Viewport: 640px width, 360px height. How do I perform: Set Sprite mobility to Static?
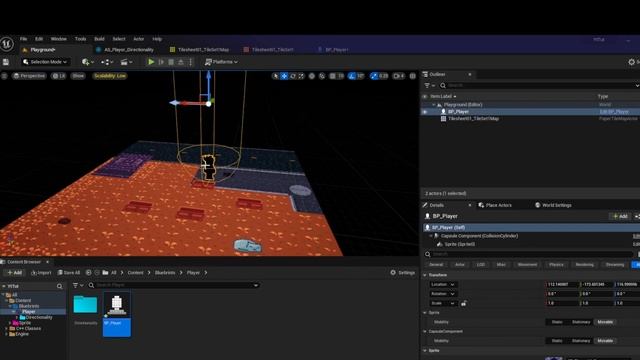[557, 322]
